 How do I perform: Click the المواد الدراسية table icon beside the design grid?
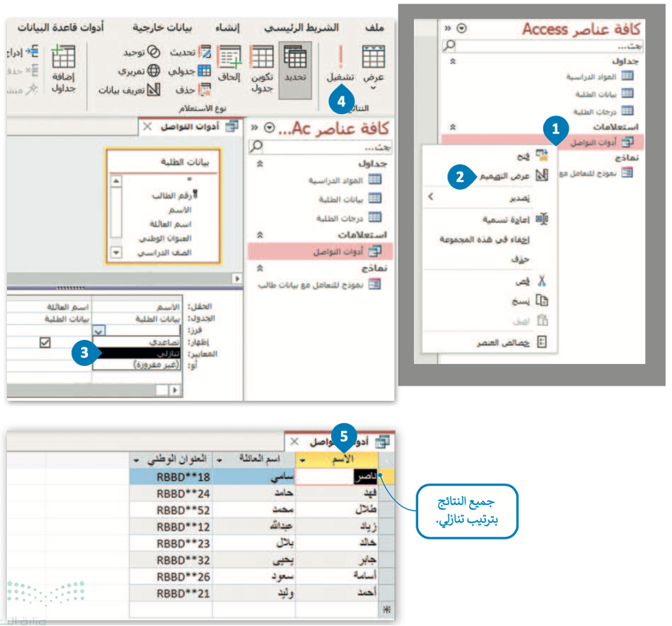tap(375, 180)
